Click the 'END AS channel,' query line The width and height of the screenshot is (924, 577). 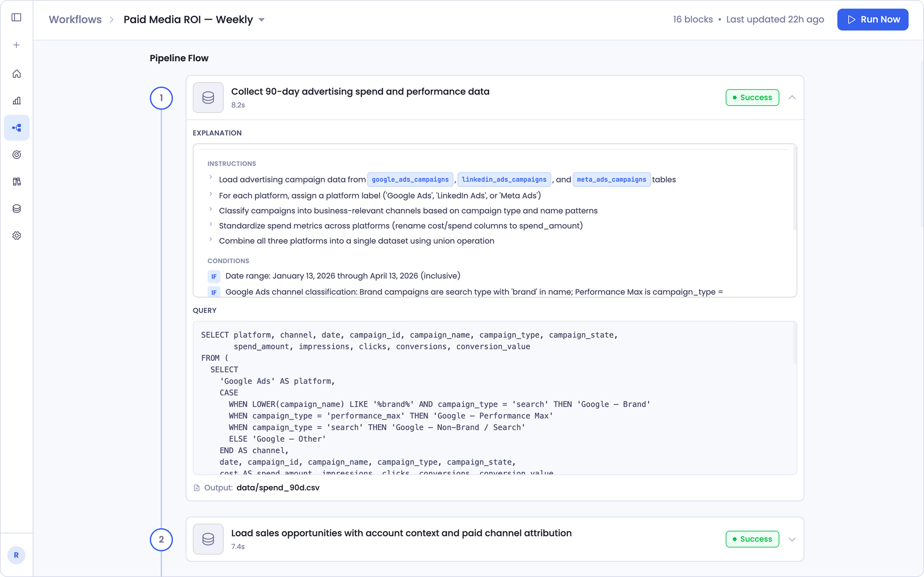(x=254, y=451)
